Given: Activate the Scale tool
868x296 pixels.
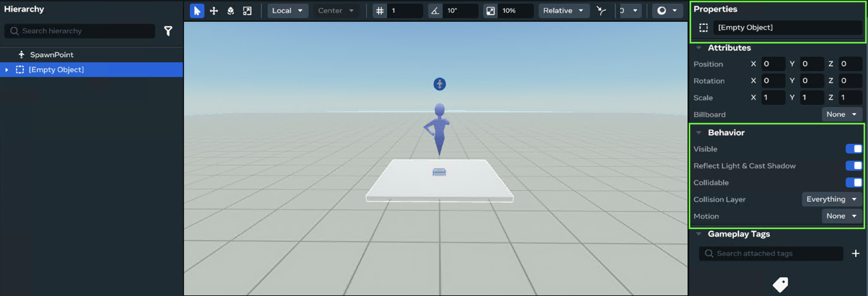Looking at the screenshot, I should [x=247, y=11].
